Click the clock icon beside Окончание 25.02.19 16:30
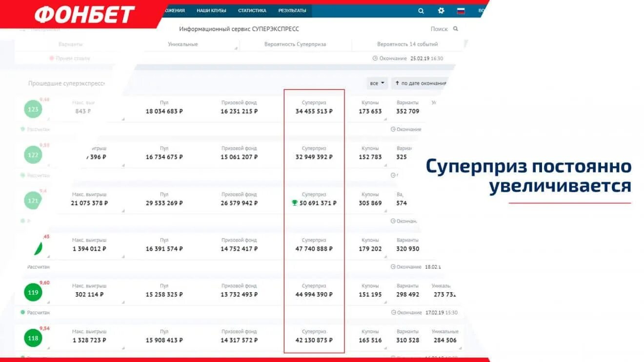The height and width of the screenshot is (362, 644). tap(375, 58)
